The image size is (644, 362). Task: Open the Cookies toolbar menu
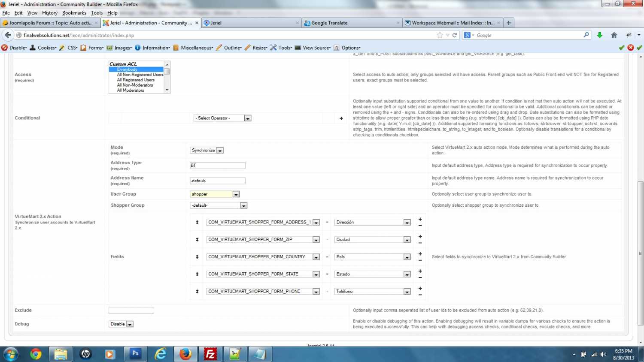43,48
